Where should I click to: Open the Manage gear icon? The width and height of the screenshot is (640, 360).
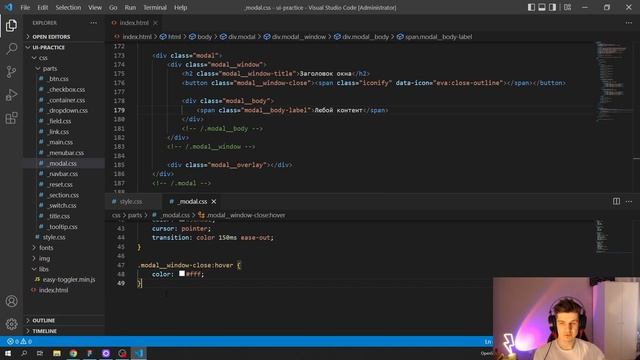click(11, 324)
